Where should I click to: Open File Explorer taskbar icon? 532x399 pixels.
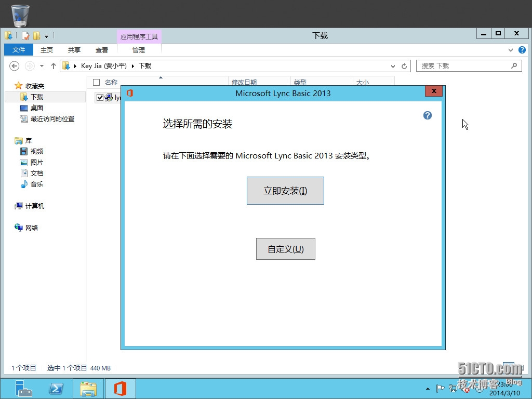(x=88, y=389)
